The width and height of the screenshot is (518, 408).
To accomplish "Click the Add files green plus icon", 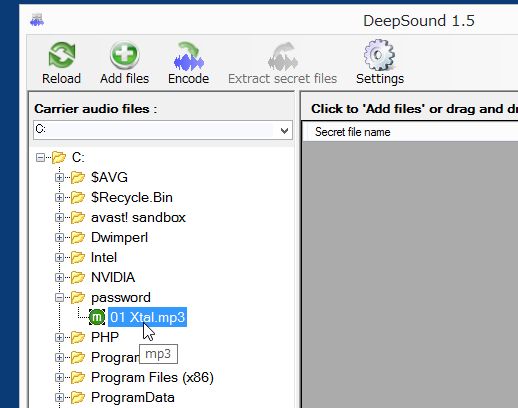I will coord(124,55).
